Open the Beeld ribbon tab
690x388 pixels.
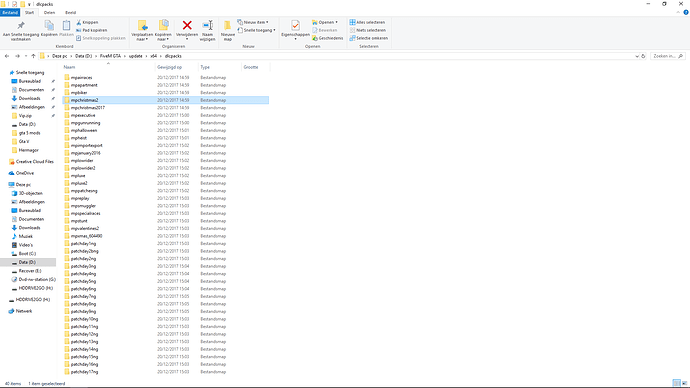[70, 13]
